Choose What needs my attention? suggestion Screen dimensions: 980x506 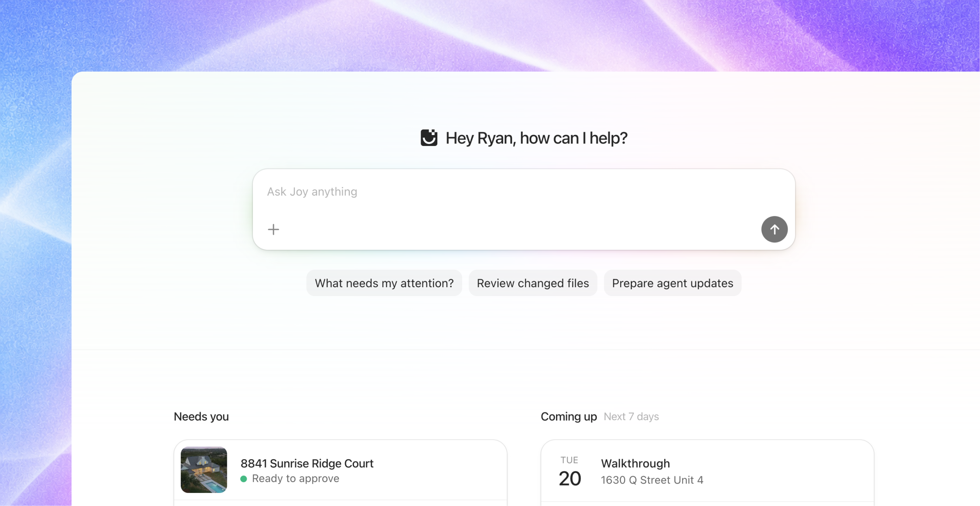(384, 283)
